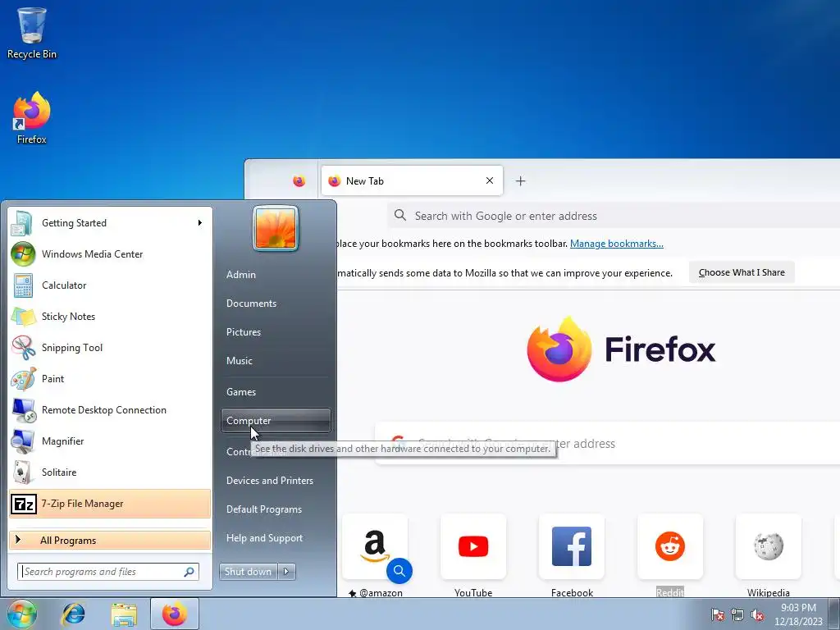The width and height of the screenshot is (840, 630).
Task: Close the New Tab tab
Action: 490,180
